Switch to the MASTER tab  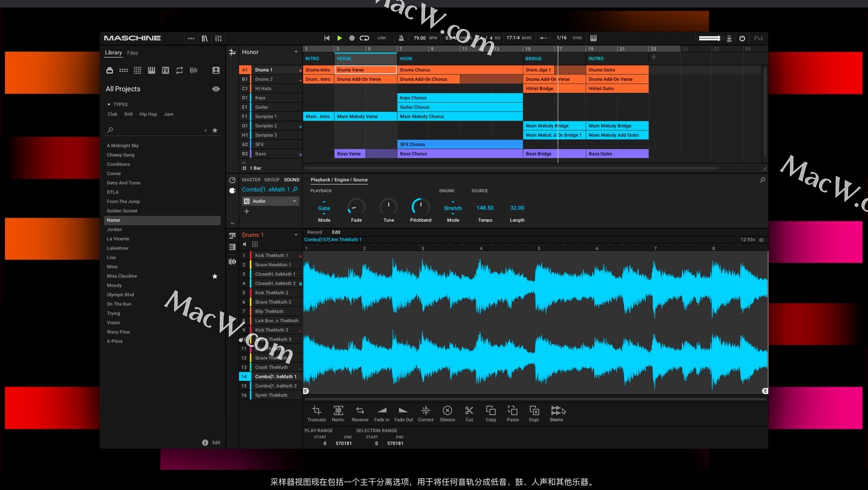coord(251,180)
